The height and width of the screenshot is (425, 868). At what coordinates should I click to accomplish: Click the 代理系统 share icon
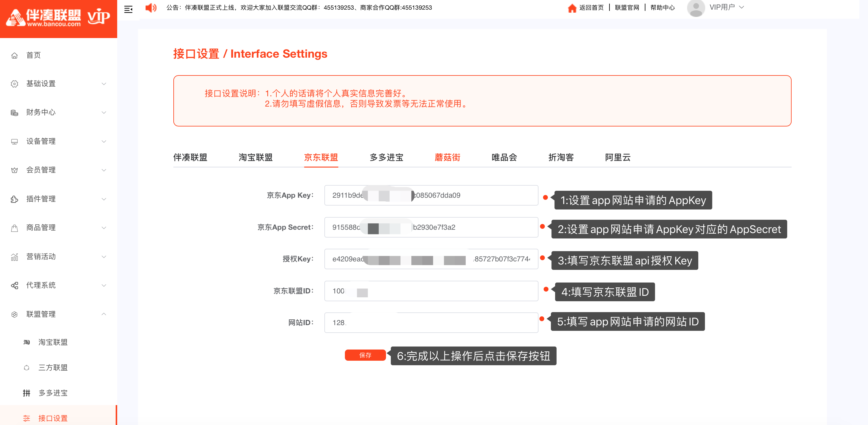[14, 286]
